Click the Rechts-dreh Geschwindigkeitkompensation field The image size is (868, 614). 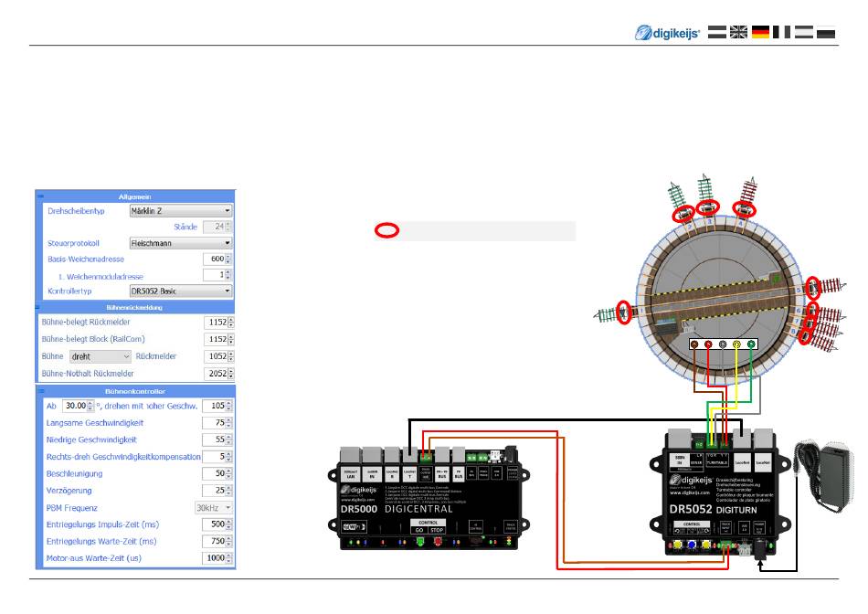(217, 457)
